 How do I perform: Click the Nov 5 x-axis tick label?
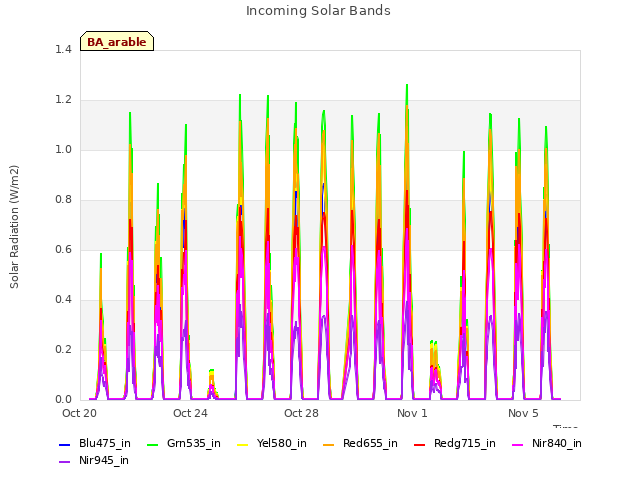click(523, 413)
